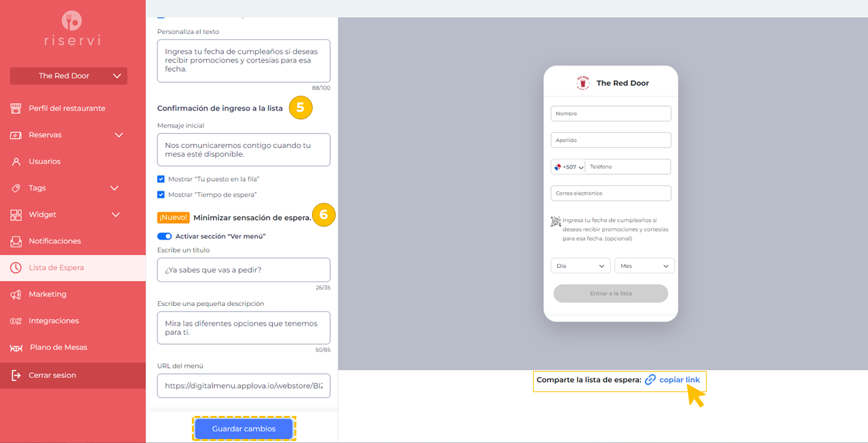Click the Lista de Espera clock icon
The height and width of the screenshot is (443, 868).
(16, 267)
